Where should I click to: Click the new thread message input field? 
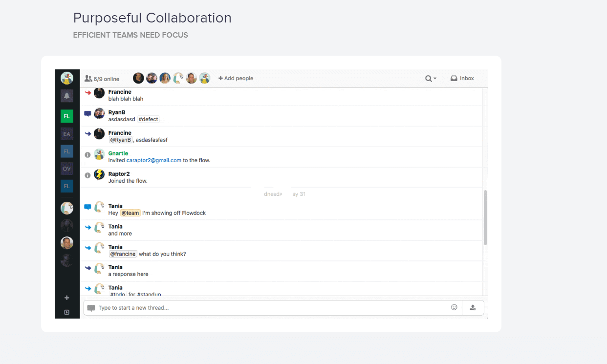269,308
